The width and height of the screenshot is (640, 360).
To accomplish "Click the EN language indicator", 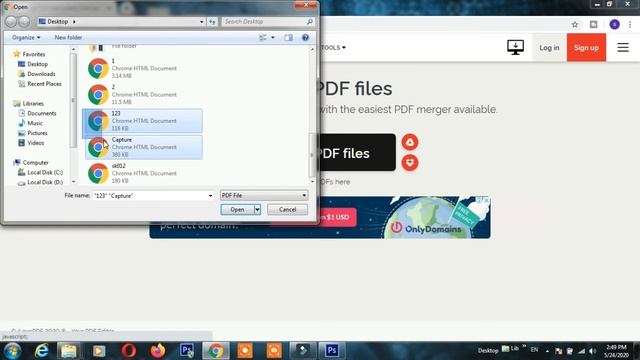I will [534, 350].
